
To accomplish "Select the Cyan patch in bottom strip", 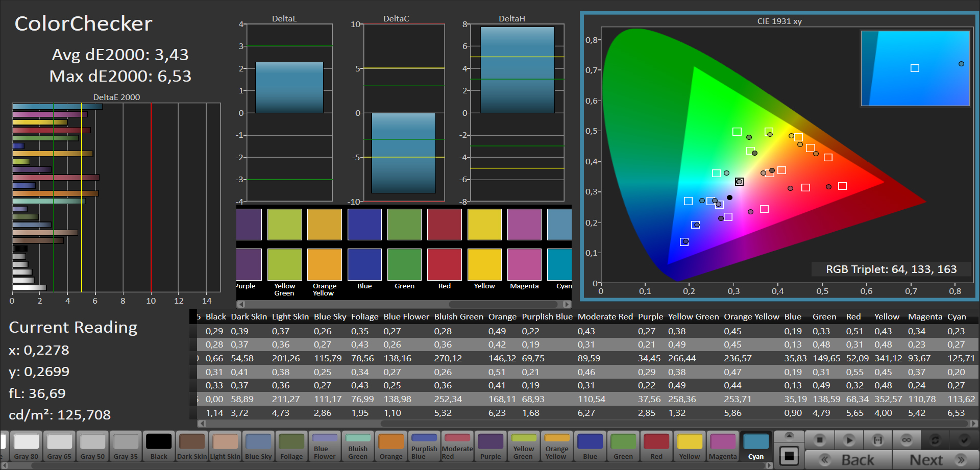I will coord(756,447).
